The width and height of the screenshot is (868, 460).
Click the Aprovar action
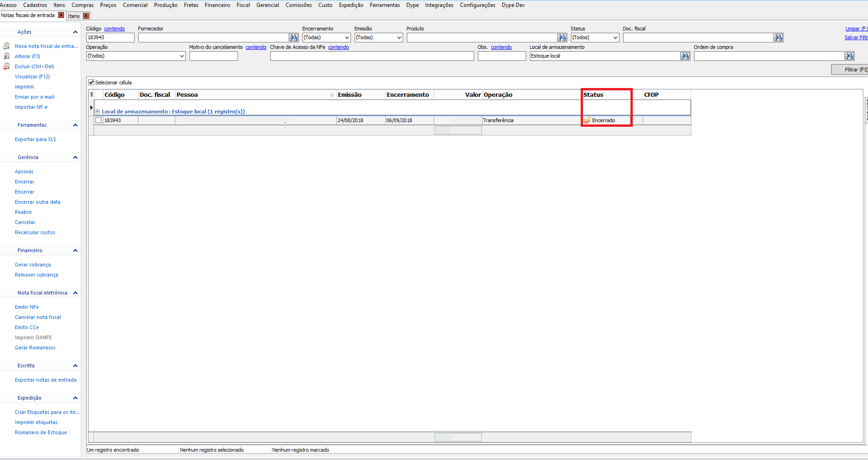[24, 171]
